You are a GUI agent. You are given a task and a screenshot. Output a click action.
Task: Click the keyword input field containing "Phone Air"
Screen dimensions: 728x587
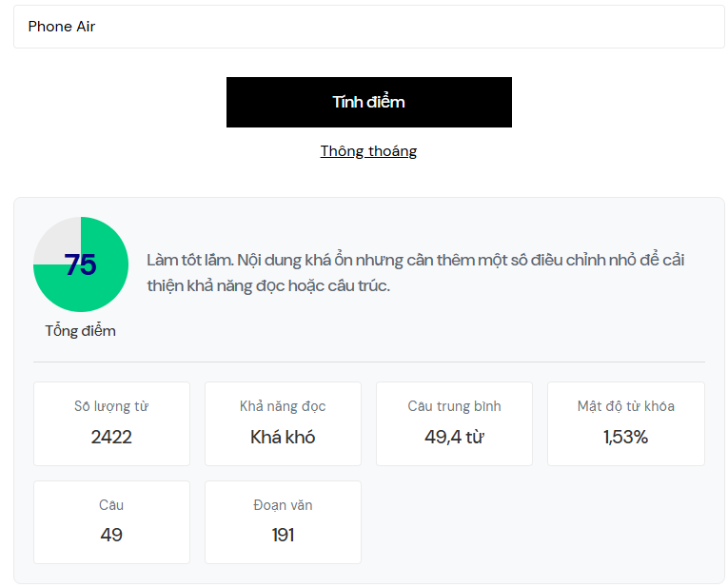(x=368, y=27)
